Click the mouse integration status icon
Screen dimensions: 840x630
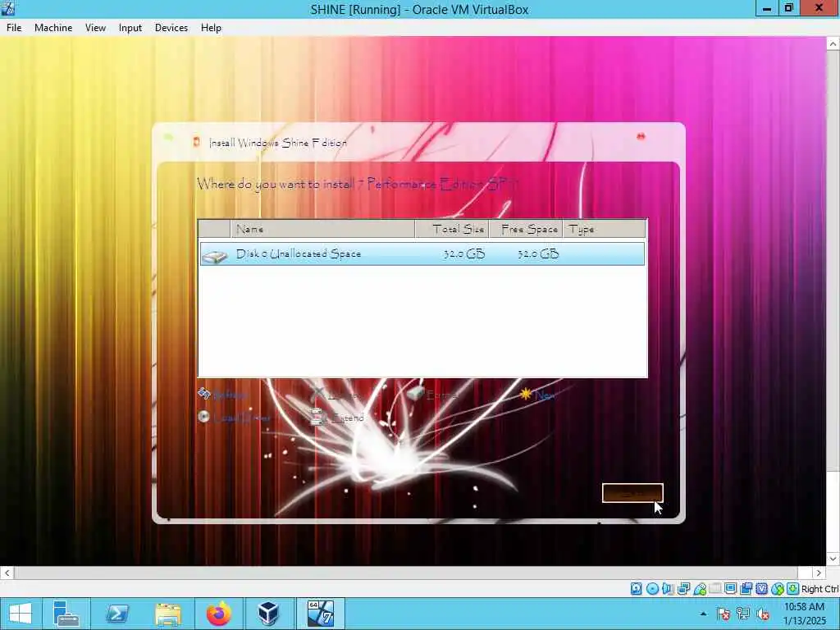778,589
